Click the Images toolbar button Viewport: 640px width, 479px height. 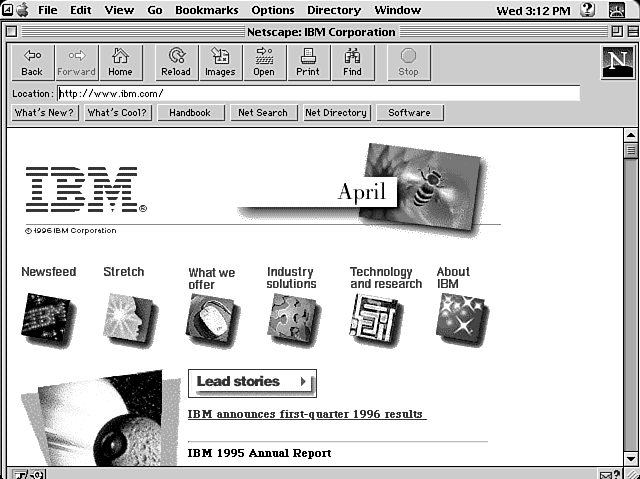pyautogui.click(x=220, y=62)
